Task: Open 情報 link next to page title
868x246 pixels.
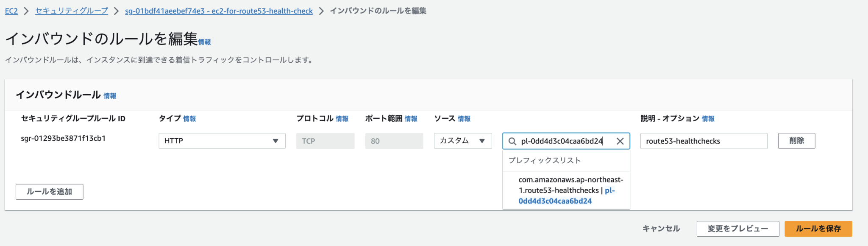Action: (204, 42)
